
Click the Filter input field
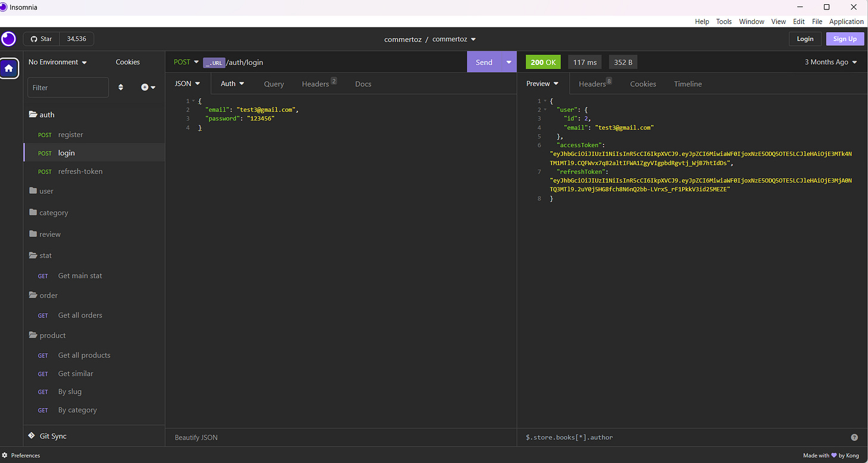pos(69,87)
